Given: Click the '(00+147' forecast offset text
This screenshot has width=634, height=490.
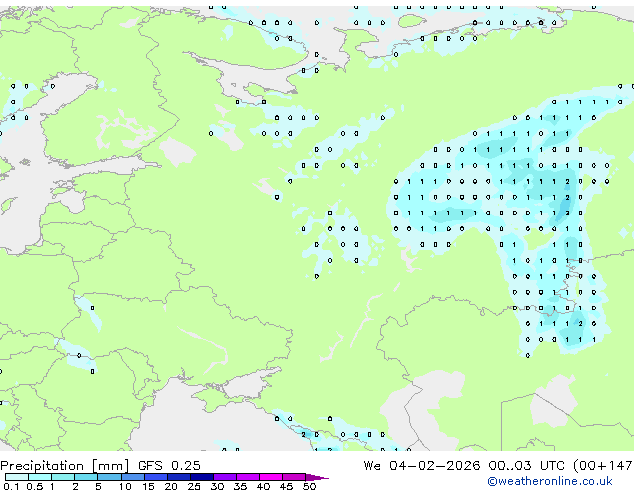Looking at the screenshot, I should tap(602, 466).
